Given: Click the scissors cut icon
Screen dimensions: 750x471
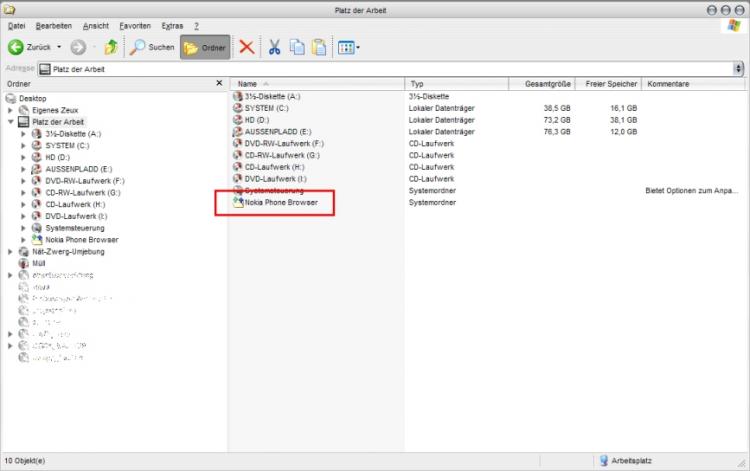Looking at the screenshot, I should click(274, 47).
